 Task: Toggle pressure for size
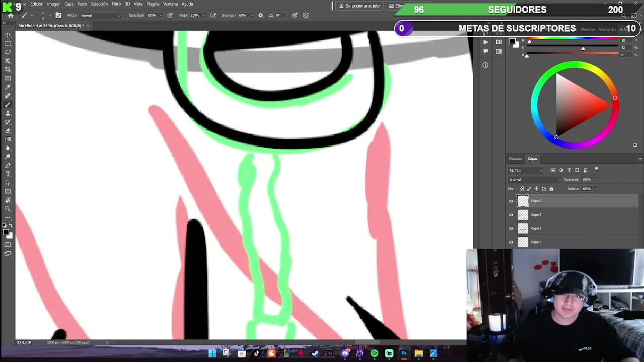pyautogui.click(x=294, y=16)
